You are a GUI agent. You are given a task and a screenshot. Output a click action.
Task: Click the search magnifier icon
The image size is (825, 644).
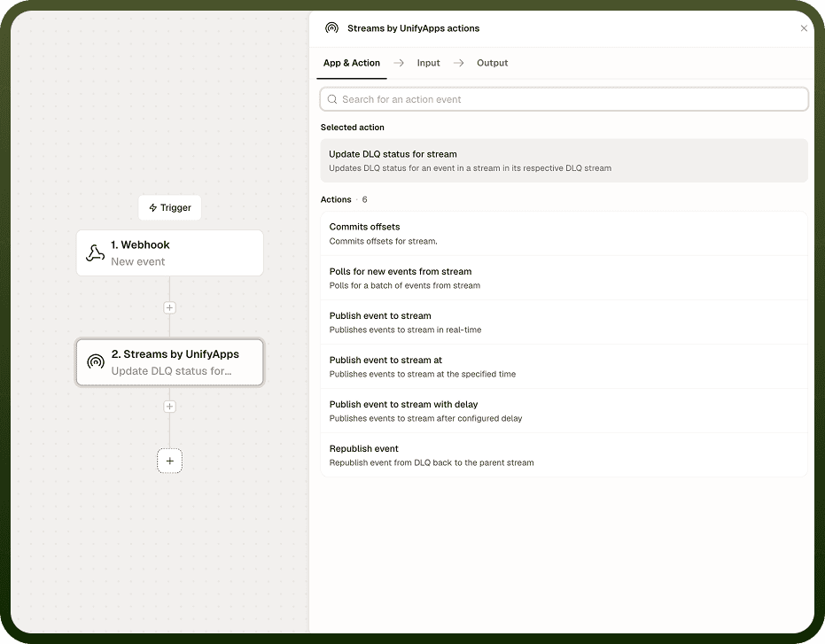point(332,99)
